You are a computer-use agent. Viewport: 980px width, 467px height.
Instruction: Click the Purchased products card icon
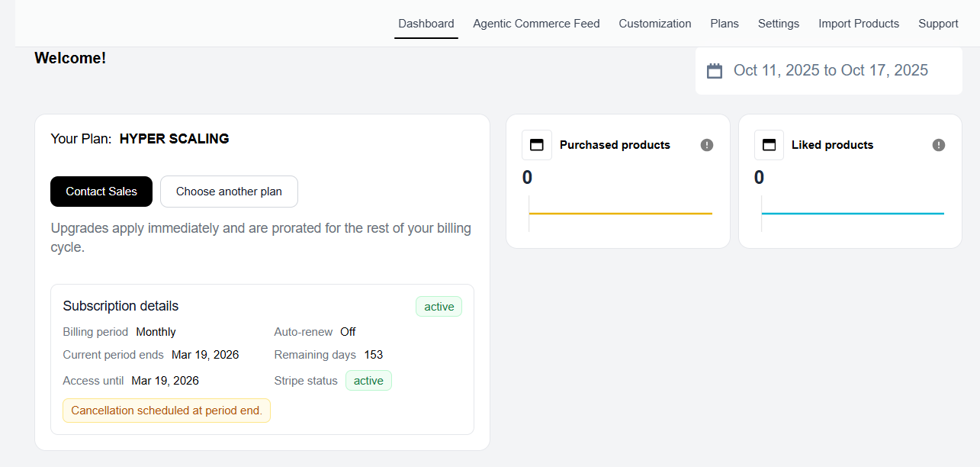click(536, 145)
